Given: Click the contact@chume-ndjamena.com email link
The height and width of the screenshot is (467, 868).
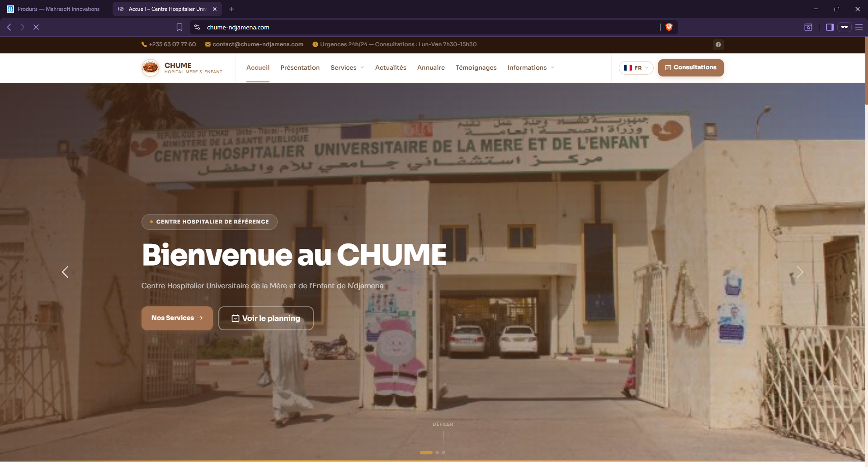Looking at the screenshot, I should tap(254, 44).
